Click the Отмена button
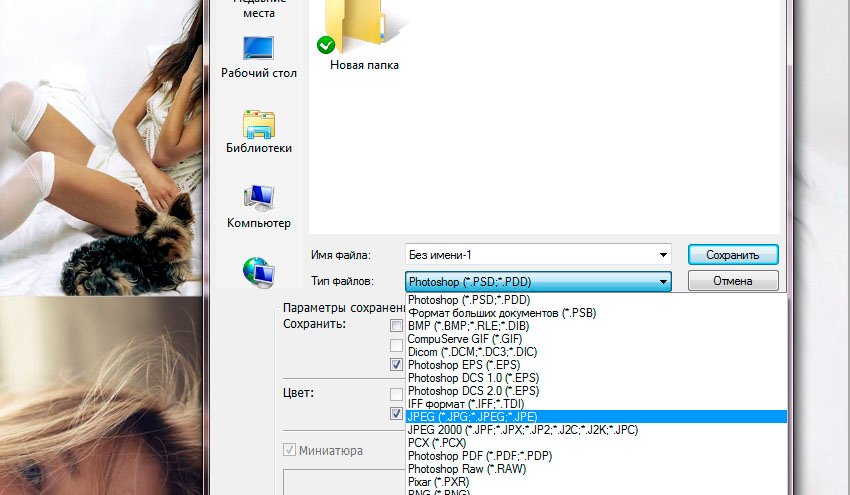 733,281
